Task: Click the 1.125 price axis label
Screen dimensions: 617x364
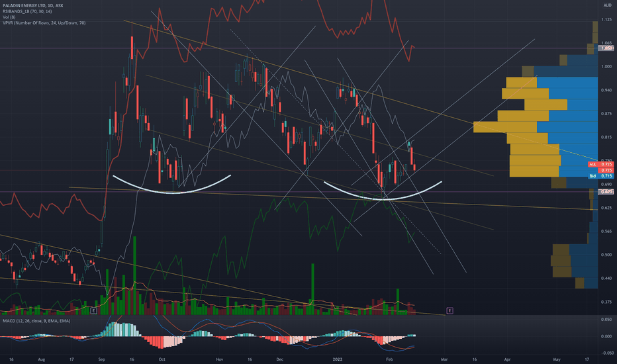Action: pyautogui.click(x=606, y=19)
